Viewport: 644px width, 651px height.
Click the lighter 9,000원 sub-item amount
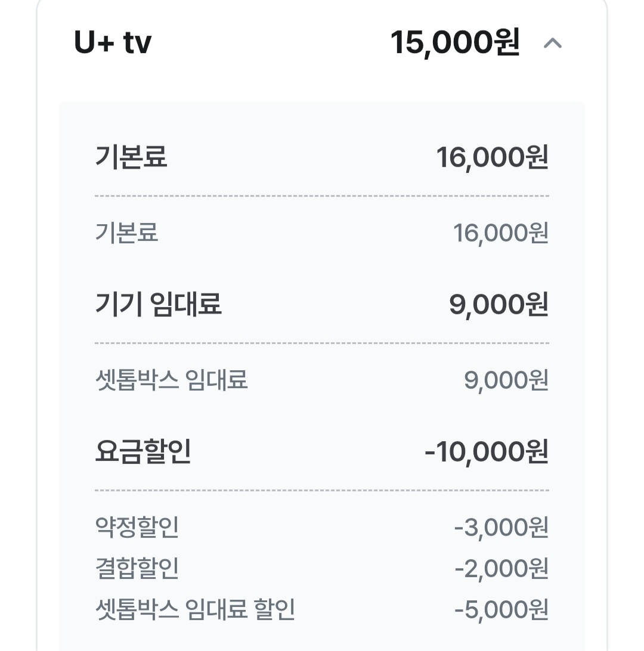pos(506,380)
